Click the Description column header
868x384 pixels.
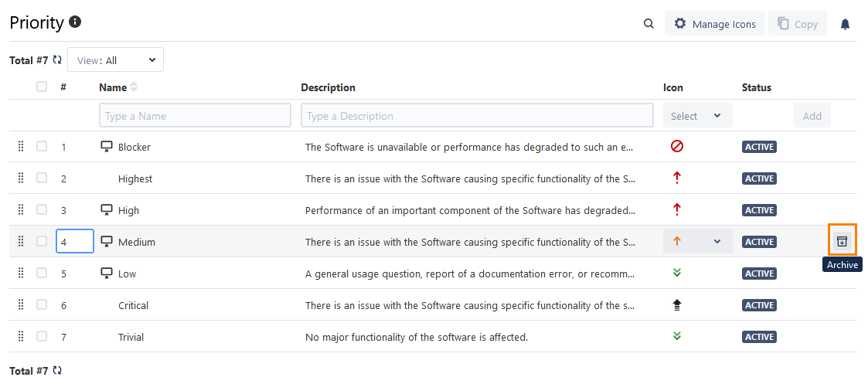[328, 87]
